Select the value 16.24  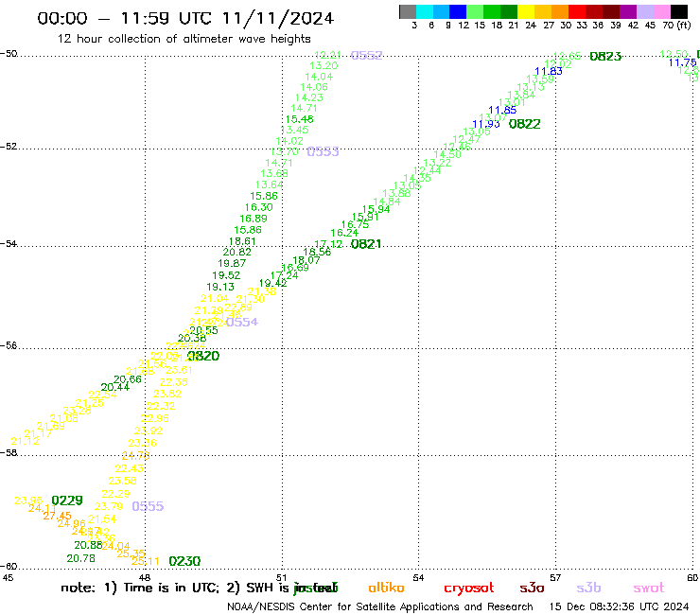coord(344,233)
